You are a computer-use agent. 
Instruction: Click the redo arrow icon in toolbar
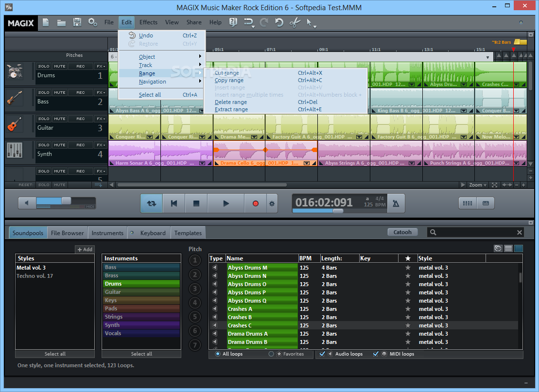[264, 23]
